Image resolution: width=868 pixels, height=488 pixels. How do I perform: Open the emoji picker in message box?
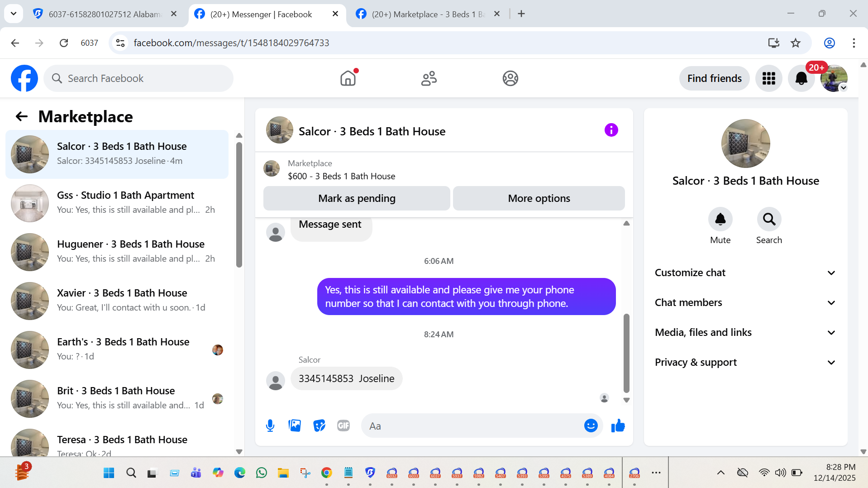click(591, 426)
